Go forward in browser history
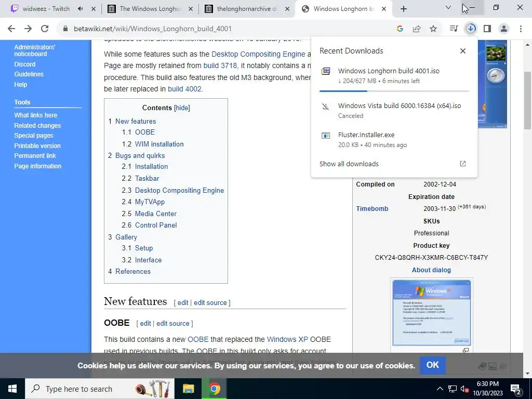The width and height of the screenshot is (532, 399). 28,29
